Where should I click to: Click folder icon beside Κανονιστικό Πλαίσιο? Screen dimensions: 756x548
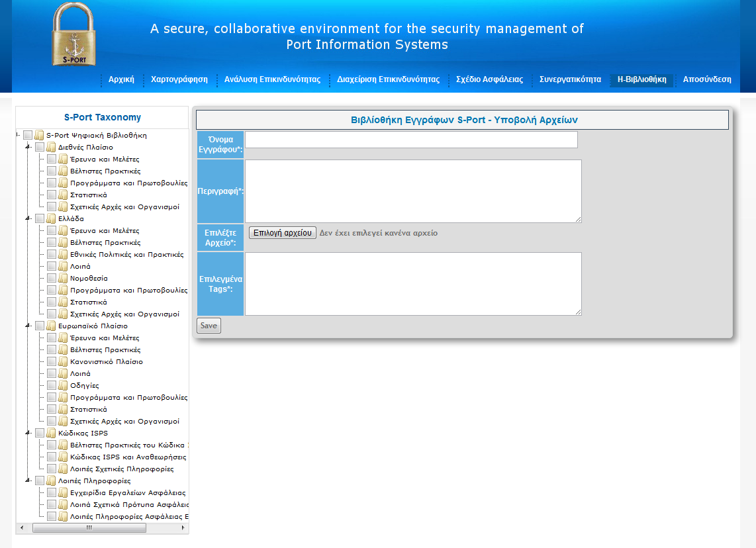[63, 361]
